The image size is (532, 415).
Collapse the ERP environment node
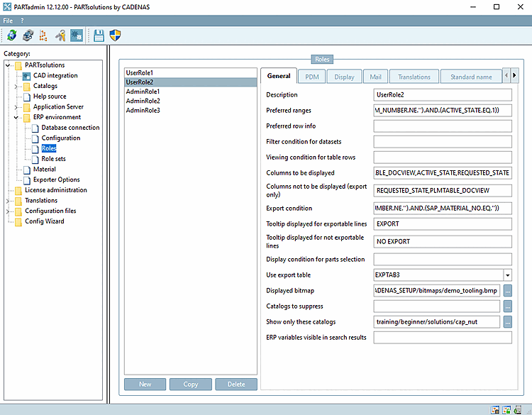pyautogui.click(x=16, y=118)
